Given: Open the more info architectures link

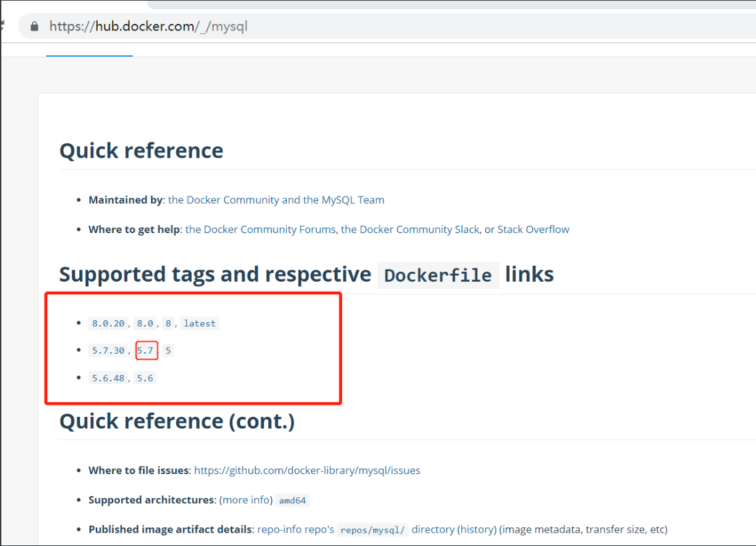Looking at the screenshot, I should pyautogui.click(x=246, y=499).
